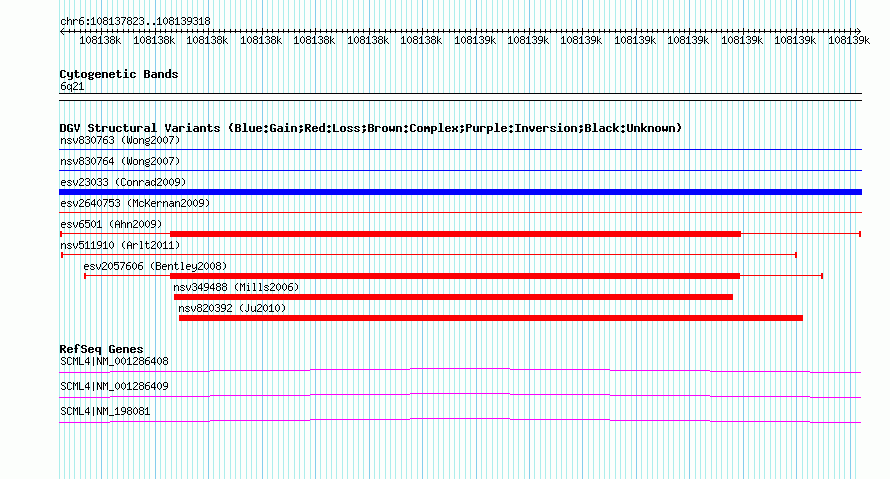
Task: Open variant esv2640753 (McKernan2009) label
Action: 135,203
